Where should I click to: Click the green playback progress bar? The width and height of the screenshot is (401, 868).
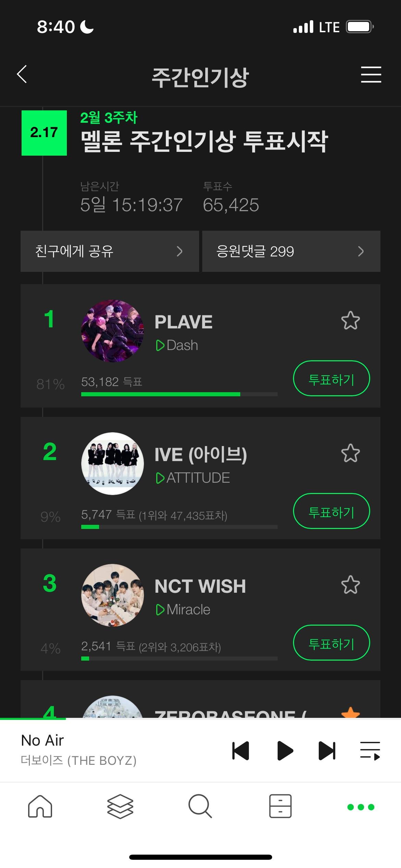33,719
